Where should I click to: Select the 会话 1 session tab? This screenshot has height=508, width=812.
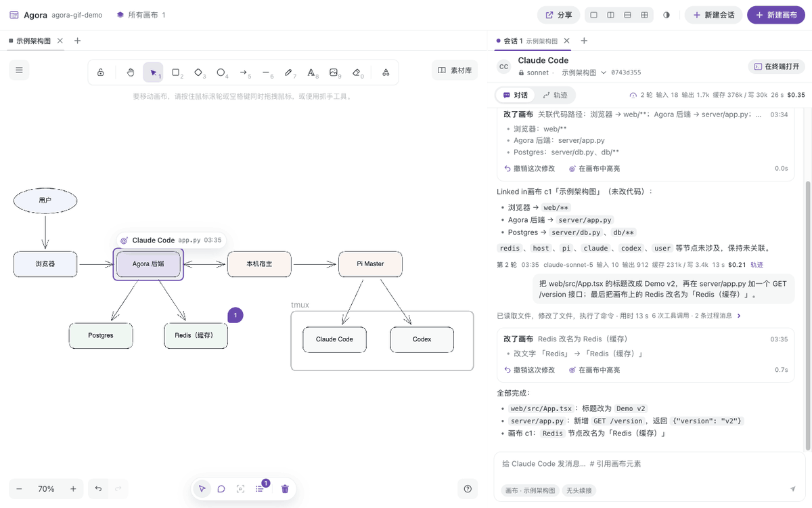pyautogui.click(x=527, y=41)
